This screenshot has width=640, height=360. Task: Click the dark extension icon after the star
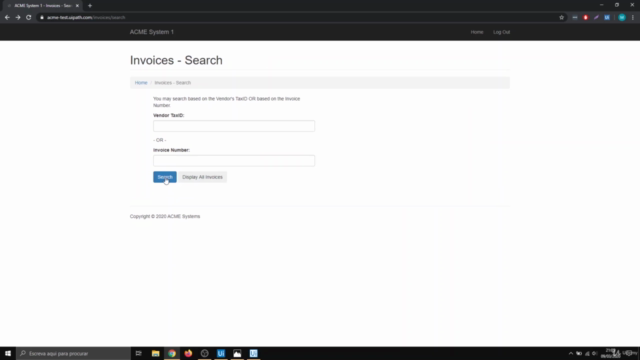[x=575, y=17]
